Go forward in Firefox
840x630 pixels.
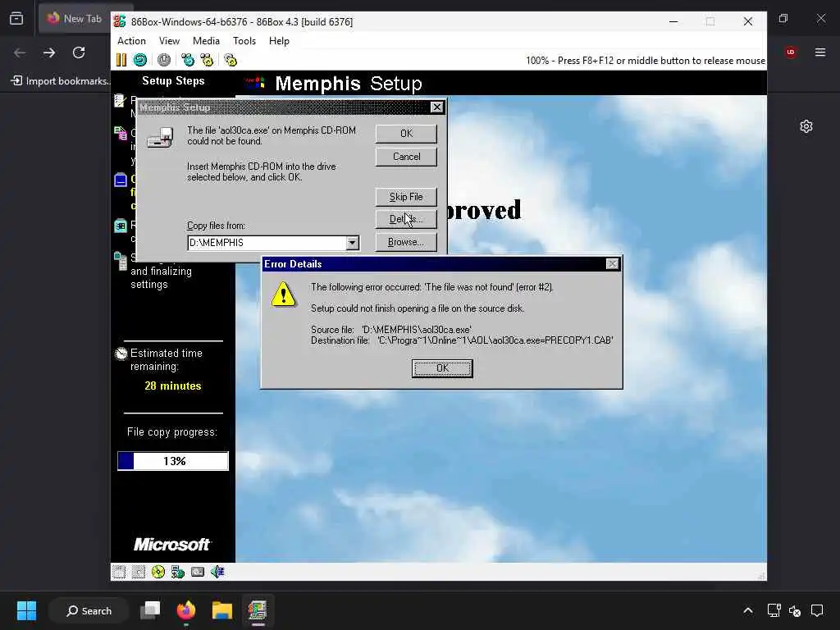coord(49,52)
